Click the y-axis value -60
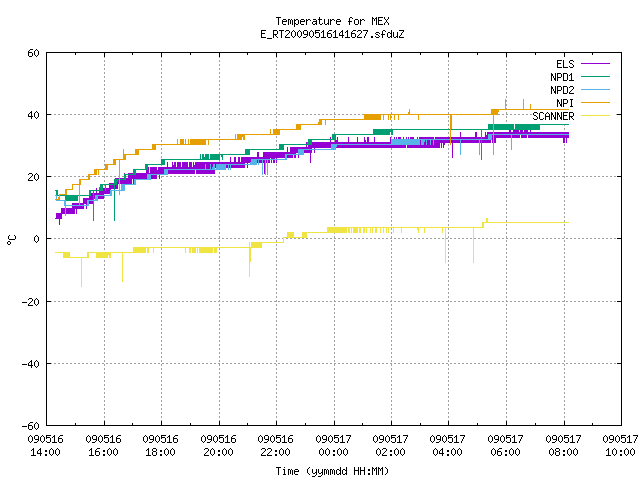The height and width of the screenshot is (480, 640). coord(31,426)
